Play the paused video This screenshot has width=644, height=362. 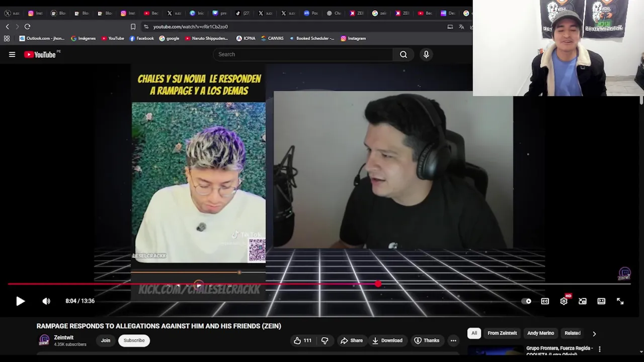(x=20, y=301)
